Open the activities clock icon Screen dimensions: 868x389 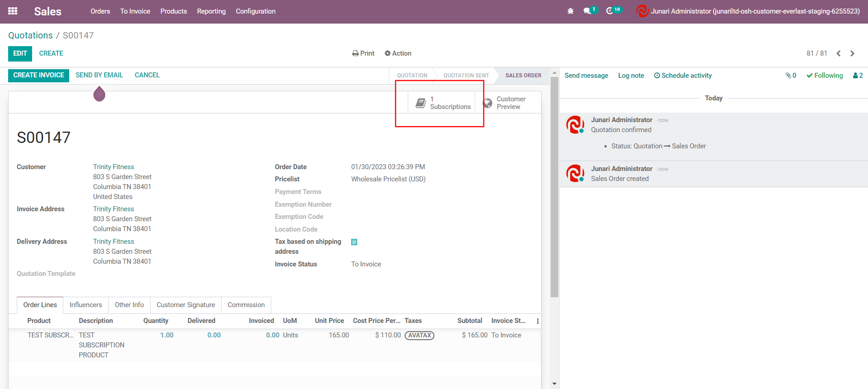[610, 11]
